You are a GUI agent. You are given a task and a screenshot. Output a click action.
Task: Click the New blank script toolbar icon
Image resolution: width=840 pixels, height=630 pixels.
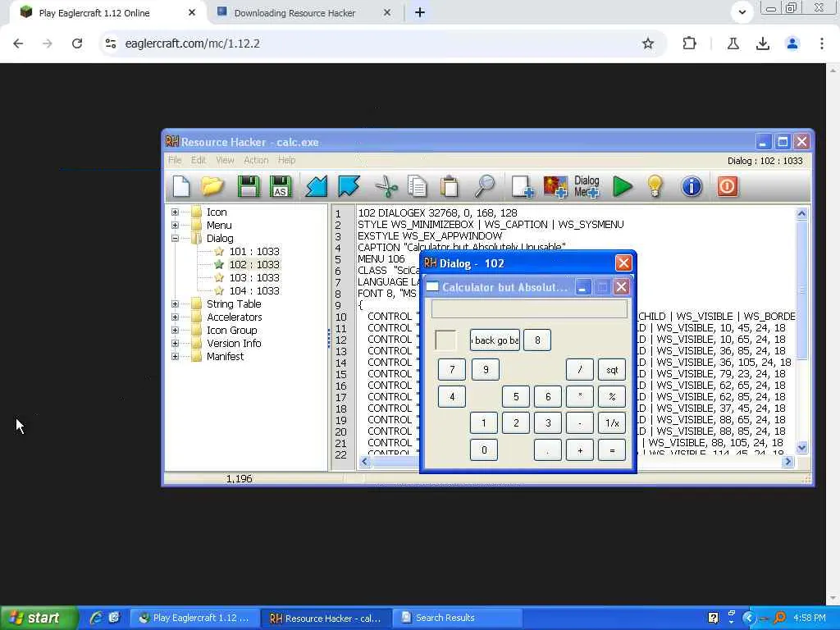(x=181, y=186)
